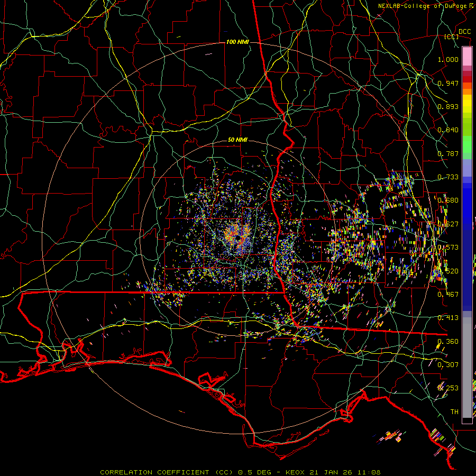Pick the bright green swatch in color bar

[x=467, y=144]
